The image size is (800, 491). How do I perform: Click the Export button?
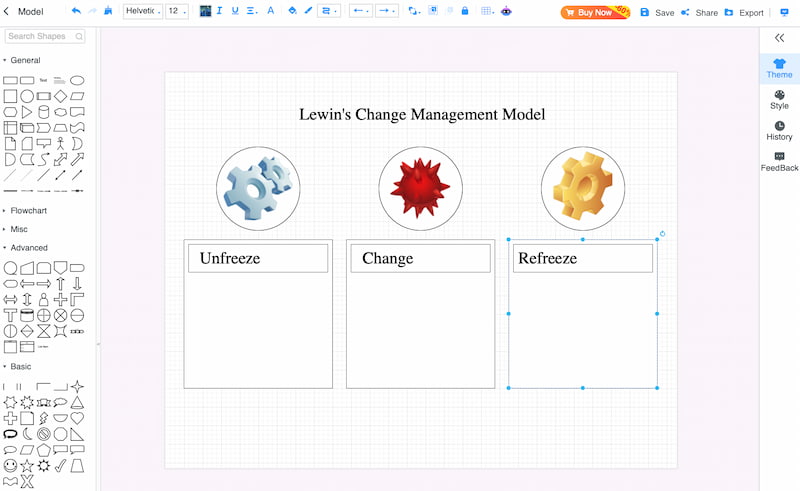click(744, 12)
